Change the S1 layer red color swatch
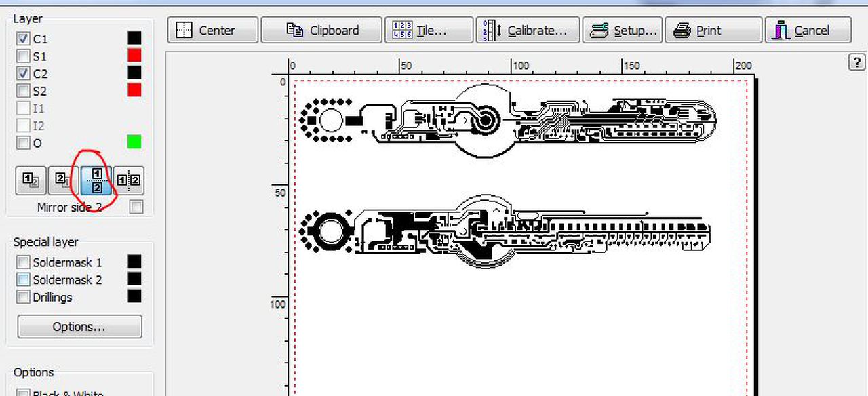The image size is (868, 396). (134, 55)
